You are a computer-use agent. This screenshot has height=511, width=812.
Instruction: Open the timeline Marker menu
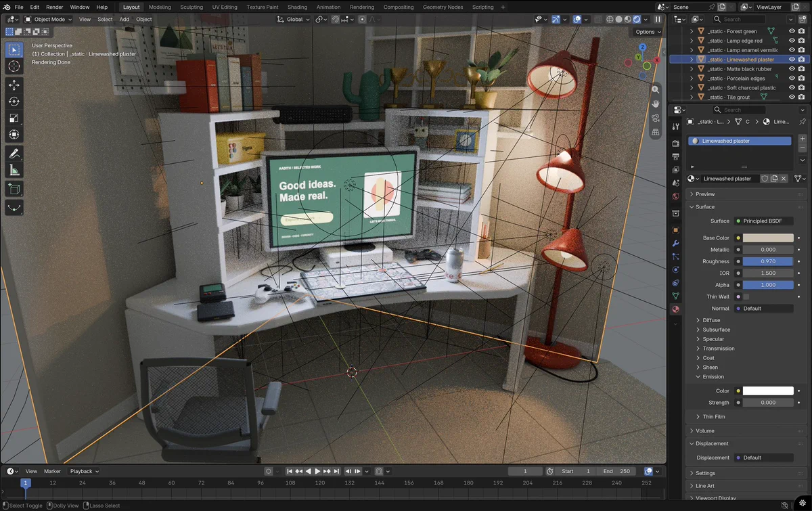pos(52,471)
